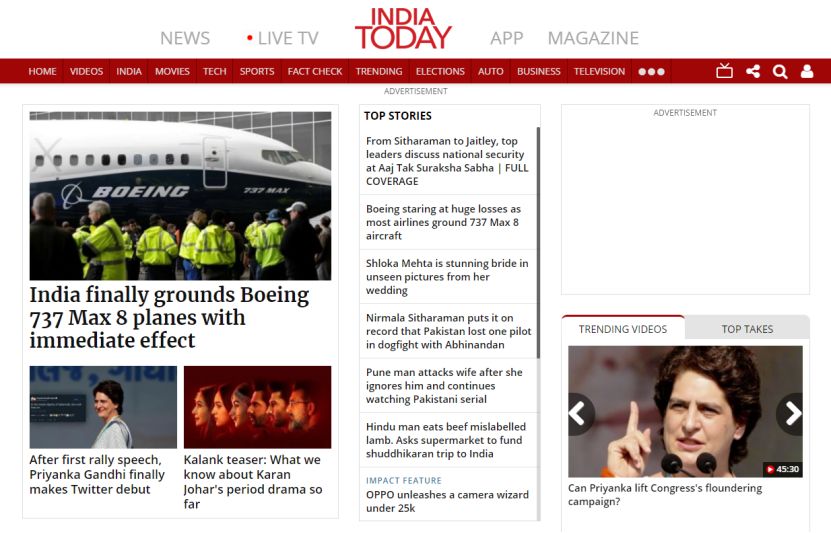This screenshot has height=533, width=831.
Task: Select the Trending Videos tab
Action: click(622, 329)
